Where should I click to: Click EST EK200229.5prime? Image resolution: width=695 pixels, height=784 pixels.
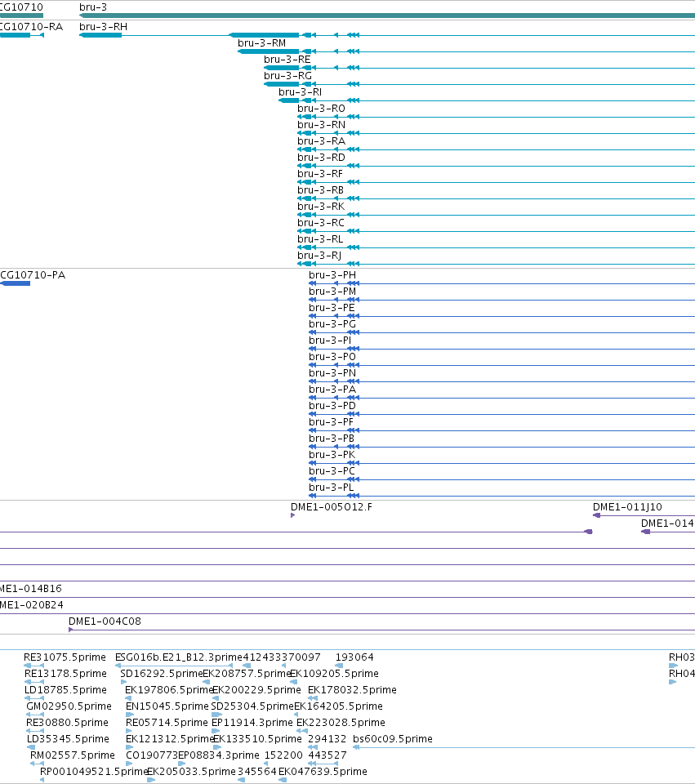point(256,690)
